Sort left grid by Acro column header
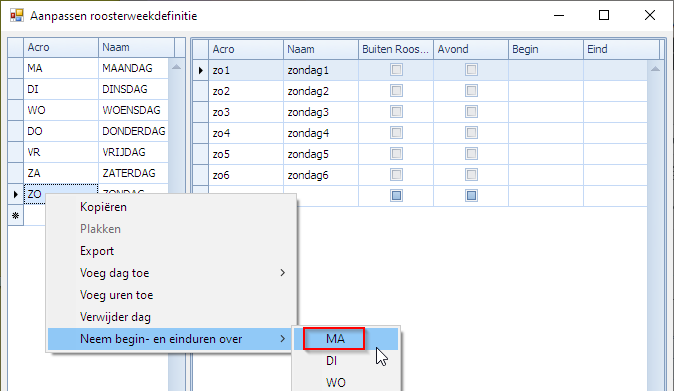The image size is (674, 391). [61, 47]
